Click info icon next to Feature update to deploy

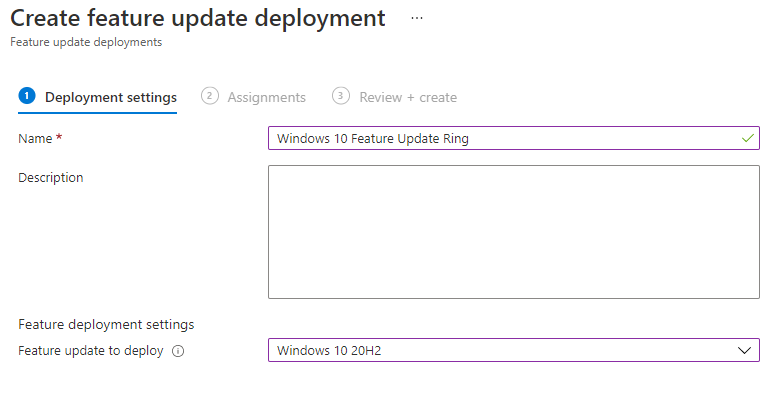tap(178, 351)
